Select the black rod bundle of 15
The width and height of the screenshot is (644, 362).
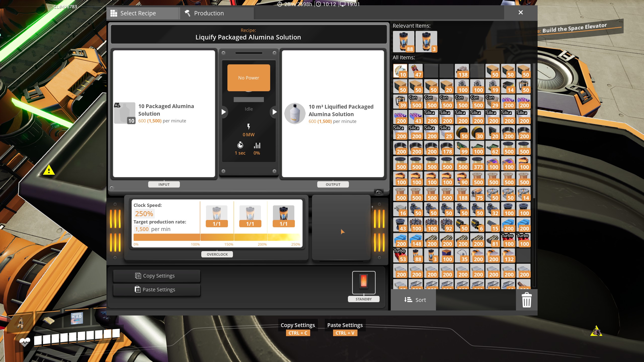pyautogui.click(x=493, y=225)
